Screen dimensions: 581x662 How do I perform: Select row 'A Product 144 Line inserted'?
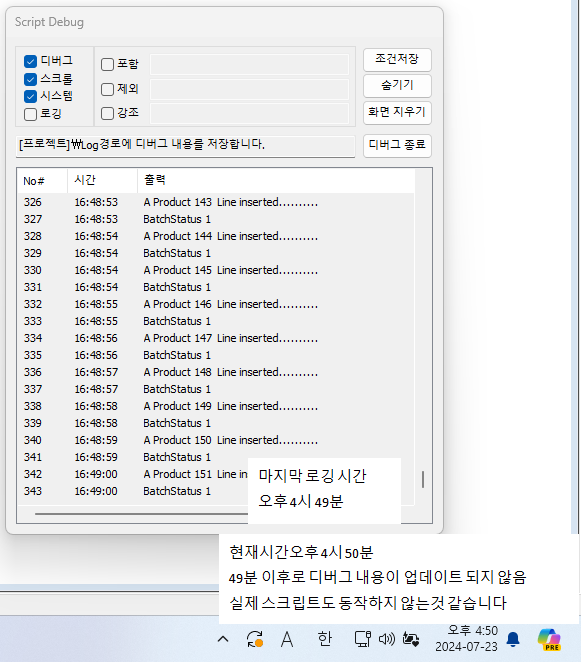pyautogui.click(x=216, y=236)
